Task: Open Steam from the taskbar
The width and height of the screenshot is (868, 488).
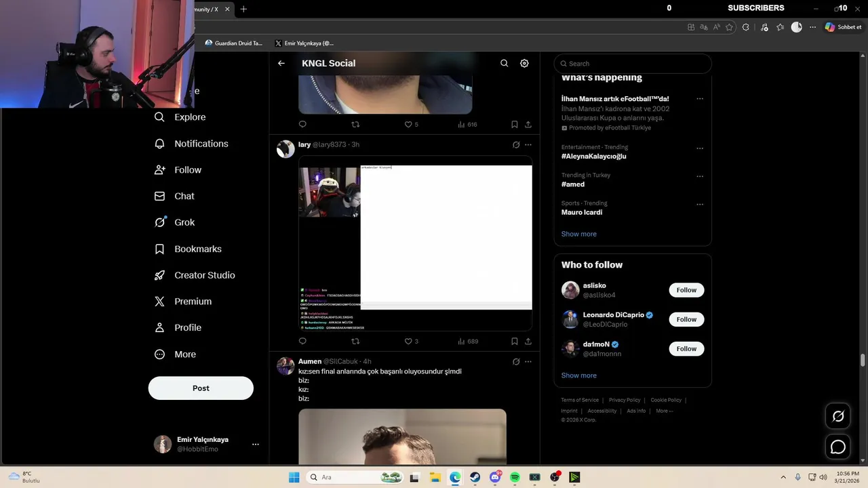Action: pyautogui.click(x=475, y=477)
